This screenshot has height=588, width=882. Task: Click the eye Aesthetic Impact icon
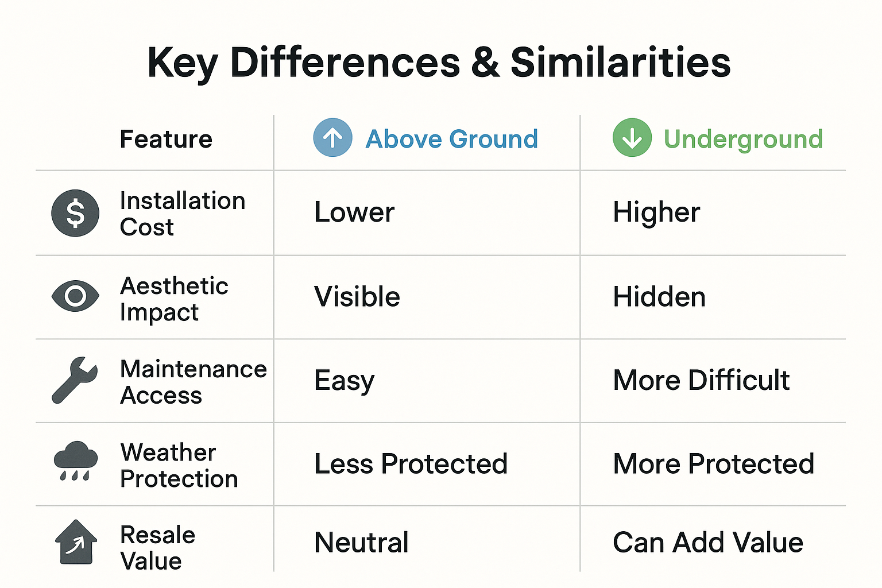click(x=75, y=296)
